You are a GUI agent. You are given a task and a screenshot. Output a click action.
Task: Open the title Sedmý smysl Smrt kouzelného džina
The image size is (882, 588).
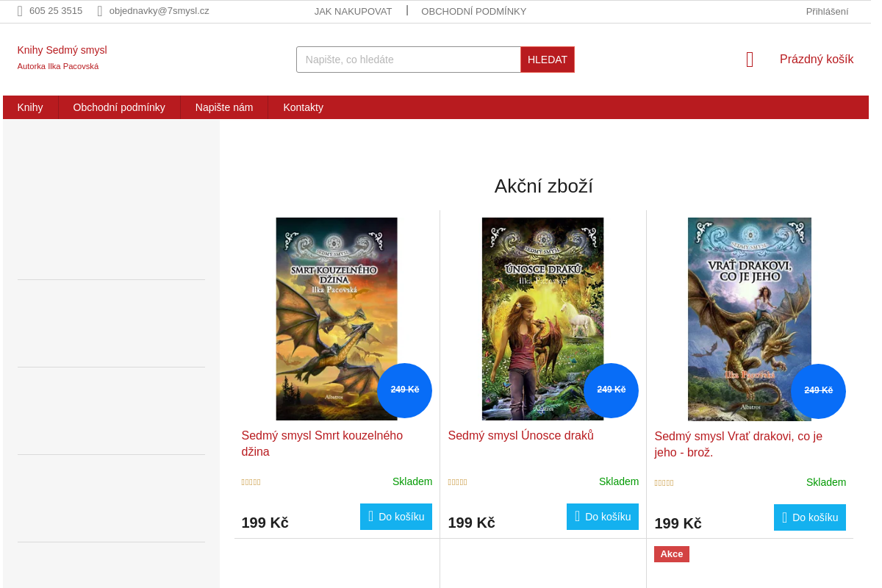(322, 443)
